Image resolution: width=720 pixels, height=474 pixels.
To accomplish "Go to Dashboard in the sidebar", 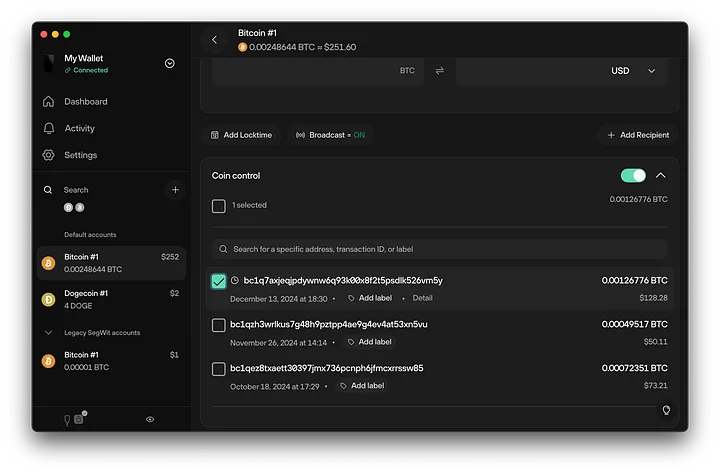I will (x=85, y=101).
